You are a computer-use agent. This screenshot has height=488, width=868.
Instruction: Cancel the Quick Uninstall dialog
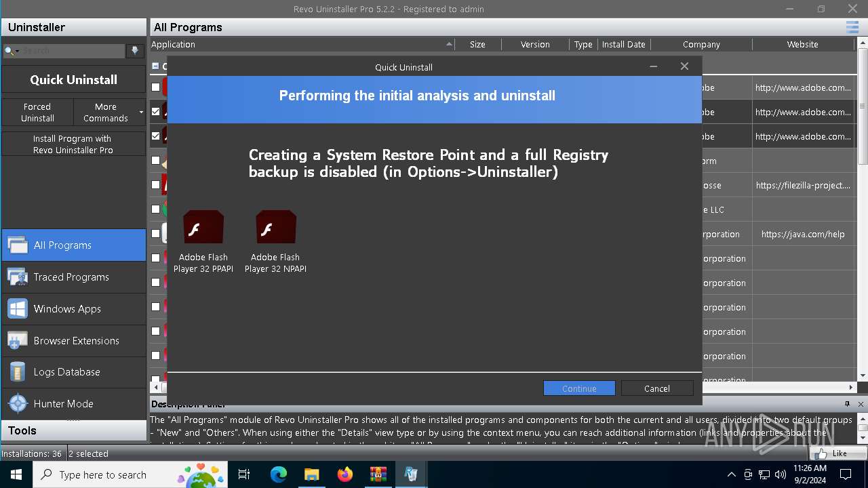[656, 388]
